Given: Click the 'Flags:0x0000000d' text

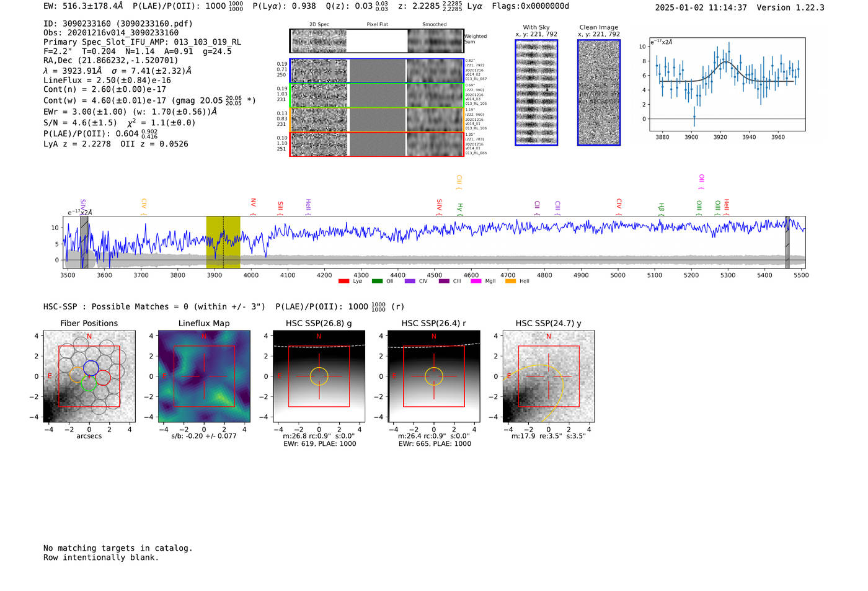Looking at the screenshot, I should point(530,6).
